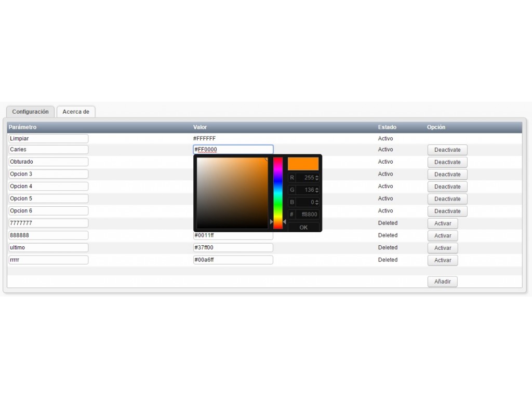The height and width of the screenshot is (399, 532).
Task: Focus the #FF0000 value field
Action: (x=233, y=149)
